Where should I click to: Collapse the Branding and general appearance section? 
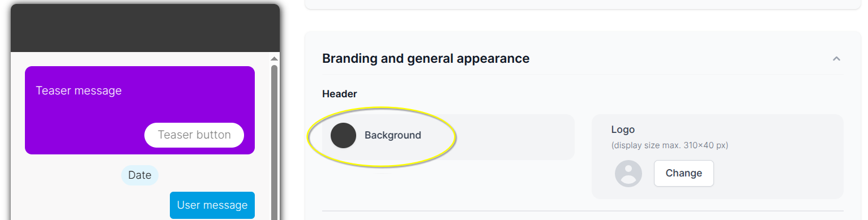tap(836, 59)
